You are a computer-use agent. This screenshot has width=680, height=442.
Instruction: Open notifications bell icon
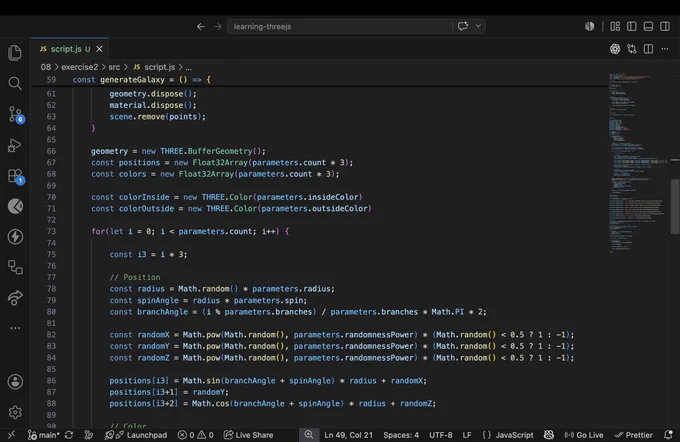pos(668,435)
